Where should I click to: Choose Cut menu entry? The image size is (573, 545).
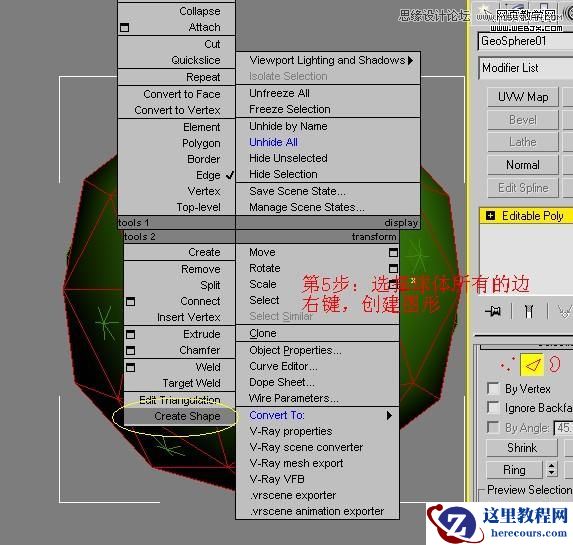point(212,44)
